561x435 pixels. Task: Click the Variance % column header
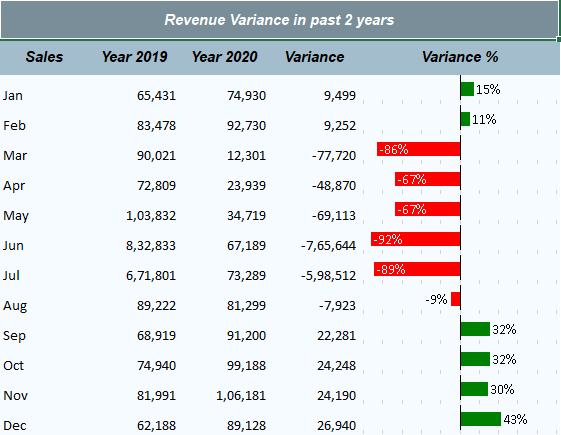click(x=460, y=57)
